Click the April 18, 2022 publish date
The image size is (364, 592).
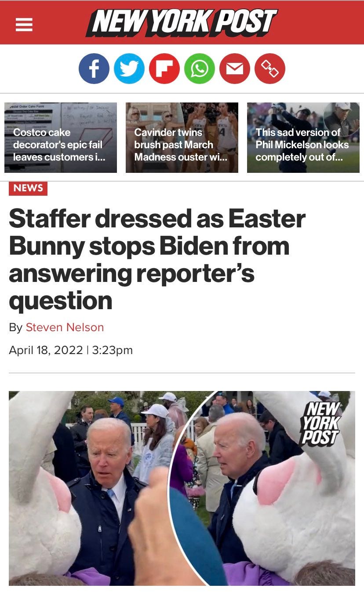click(x=46, y=350)
